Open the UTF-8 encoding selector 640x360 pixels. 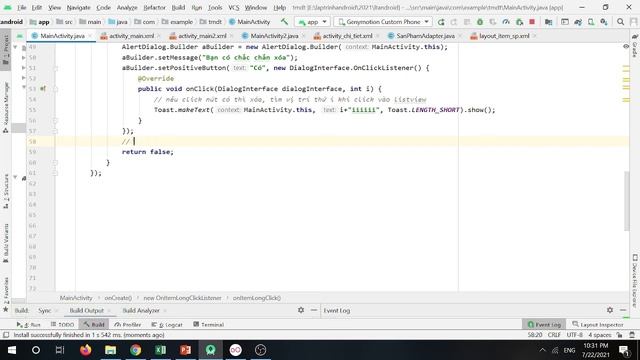[574, 335]
